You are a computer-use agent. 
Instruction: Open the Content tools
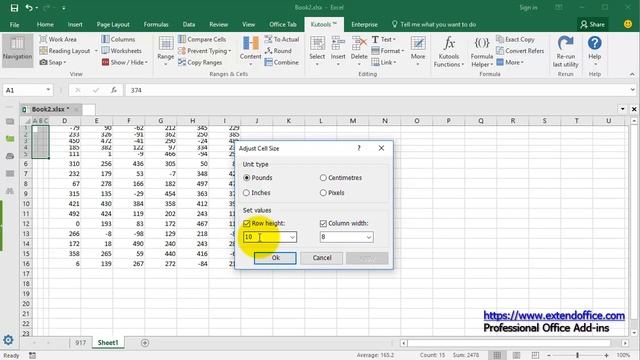point(250,51)
